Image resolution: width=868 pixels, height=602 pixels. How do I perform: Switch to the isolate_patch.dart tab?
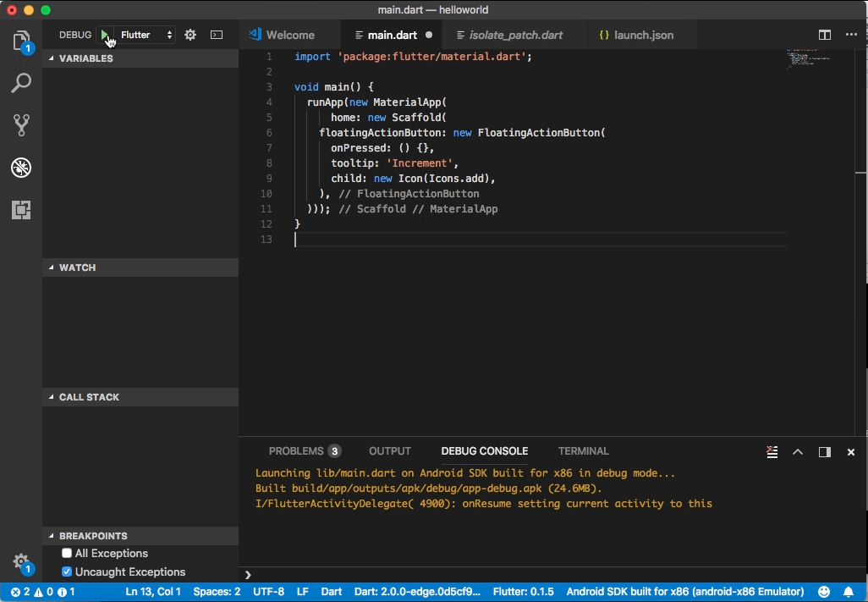pos(515,35)
